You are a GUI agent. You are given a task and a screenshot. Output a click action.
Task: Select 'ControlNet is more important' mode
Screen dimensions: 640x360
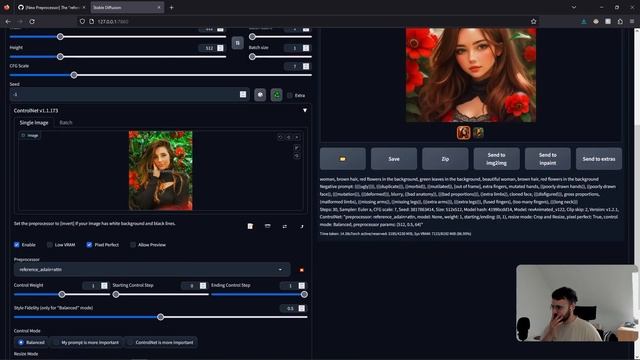coord(161,342)
